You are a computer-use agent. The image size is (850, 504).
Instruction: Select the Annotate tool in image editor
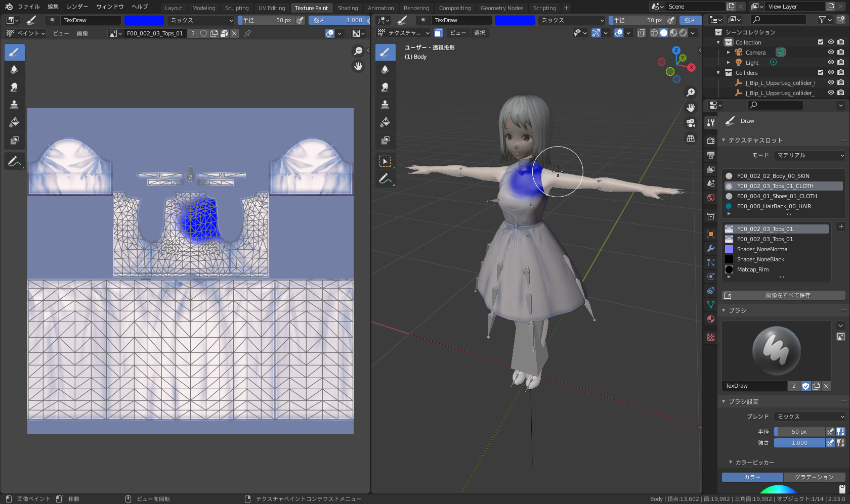(14, 162)
